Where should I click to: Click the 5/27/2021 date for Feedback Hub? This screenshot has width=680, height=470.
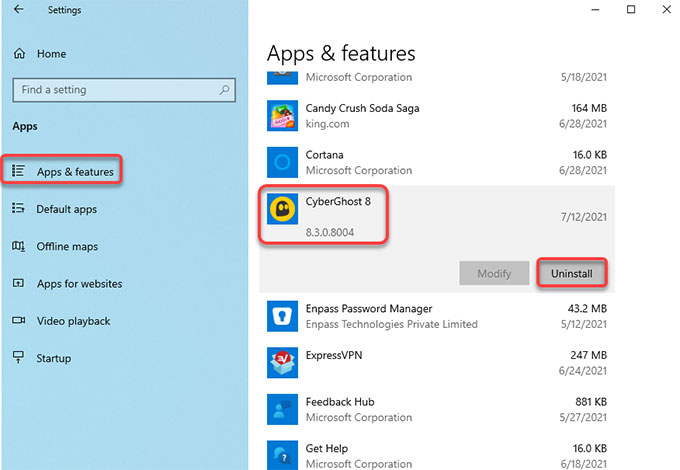point(583,417)
